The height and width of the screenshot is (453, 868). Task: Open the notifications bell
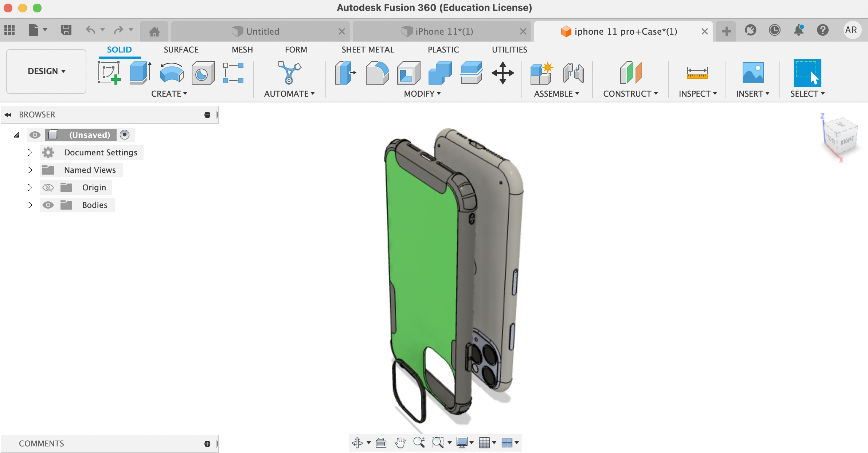799,30
